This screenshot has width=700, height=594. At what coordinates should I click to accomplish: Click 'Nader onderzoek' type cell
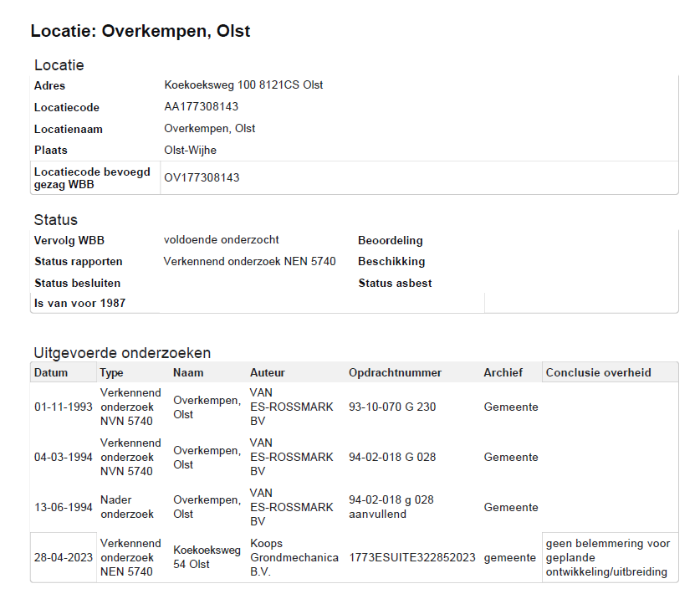tap(127, 507)
